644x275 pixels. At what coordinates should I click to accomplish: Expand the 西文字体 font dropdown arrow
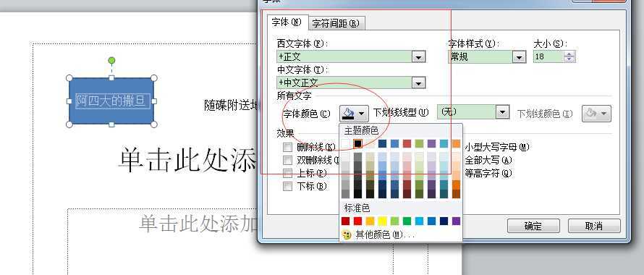coord(418,57)
